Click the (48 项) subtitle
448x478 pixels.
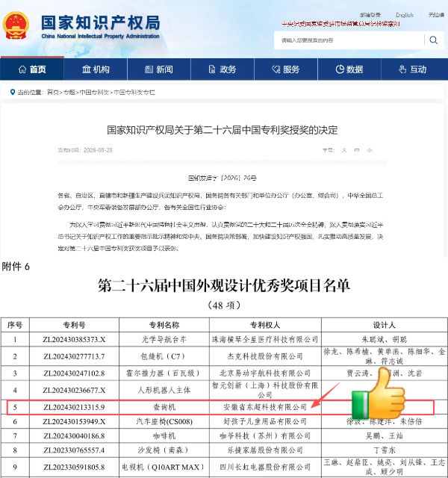[x=224, y=305]
